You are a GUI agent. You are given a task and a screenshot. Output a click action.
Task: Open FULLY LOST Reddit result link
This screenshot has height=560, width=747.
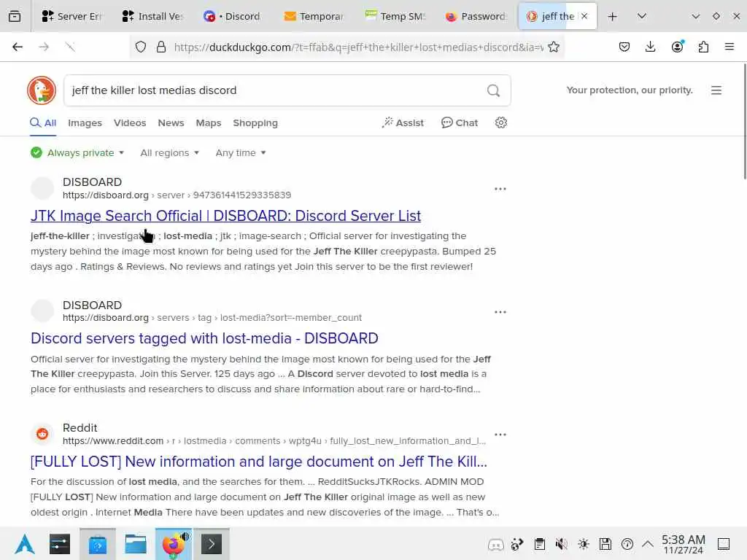pyautogui.click(x=259, y=462)
